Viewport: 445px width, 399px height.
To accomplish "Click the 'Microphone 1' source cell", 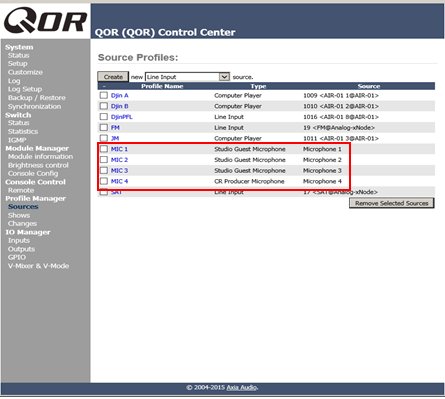I will (322, 149).
